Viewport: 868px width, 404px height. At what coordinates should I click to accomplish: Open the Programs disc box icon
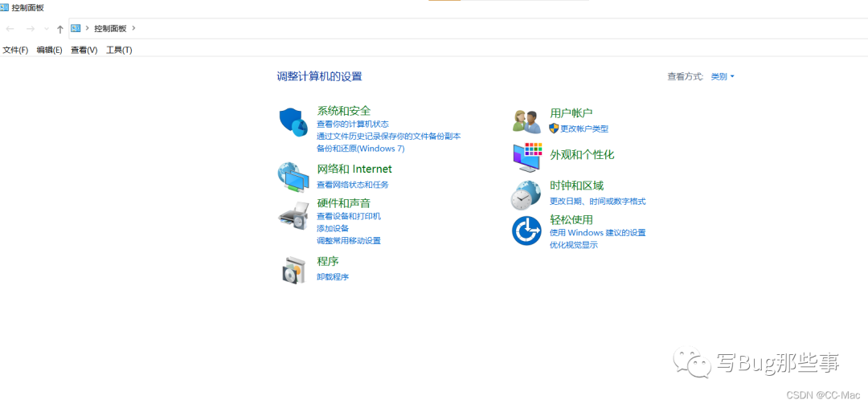pos(293,270)
